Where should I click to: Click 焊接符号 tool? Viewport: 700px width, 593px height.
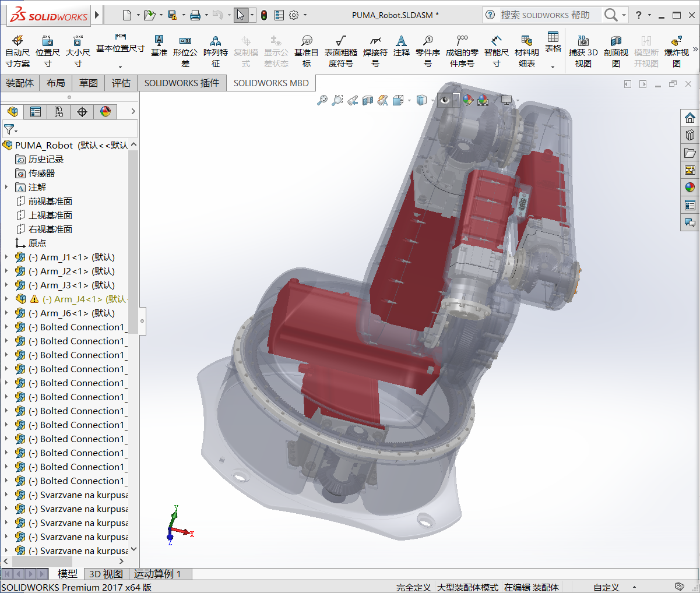click(x=375, y=51)
